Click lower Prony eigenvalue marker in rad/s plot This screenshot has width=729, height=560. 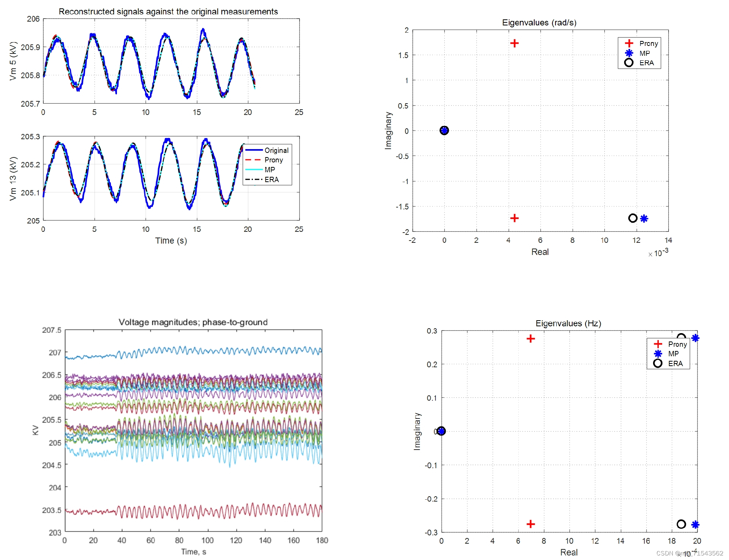point(514,218)
